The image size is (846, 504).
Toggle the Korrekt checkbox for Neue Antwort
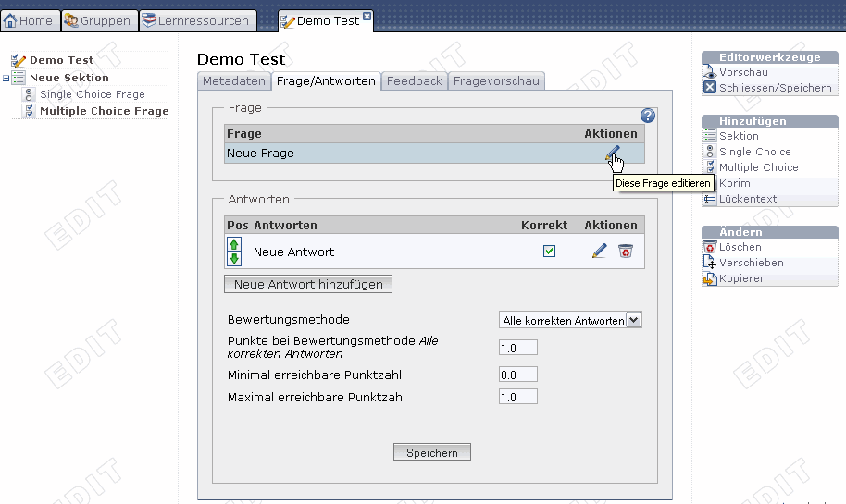(x=549, y=252)
